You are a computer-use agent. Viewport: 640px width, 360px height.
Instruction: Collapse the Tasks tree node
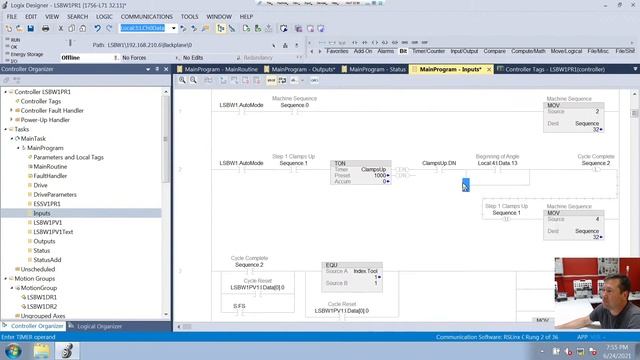(6, 129)
